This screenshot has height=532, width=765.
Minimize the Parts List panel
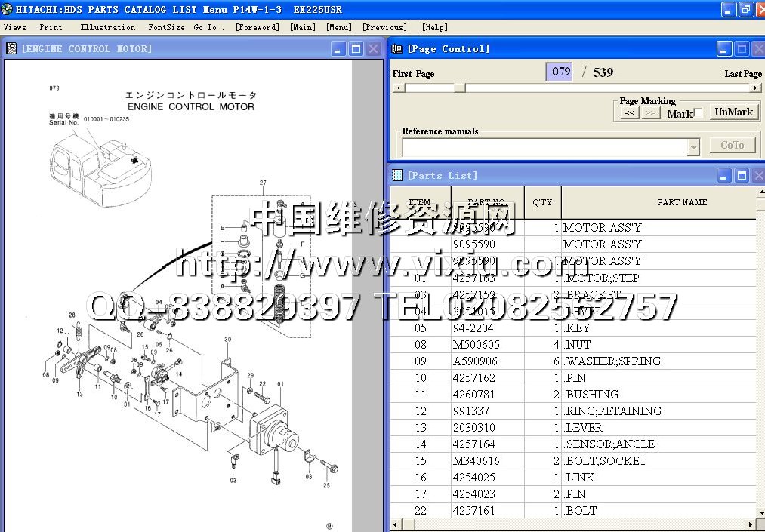(723, 176)
